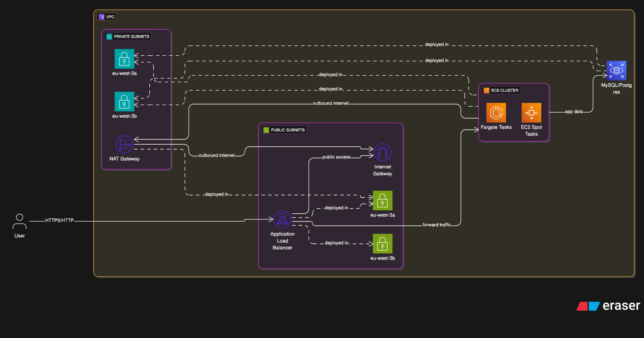Select the VPC group label
This screenshot has height=338, width=644.
[x=107, y=17]
